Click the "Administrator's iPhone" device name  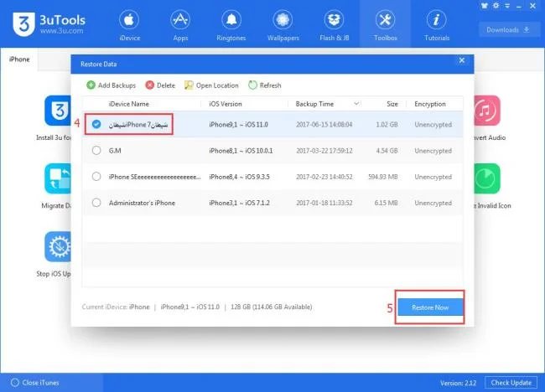[142, 203]
